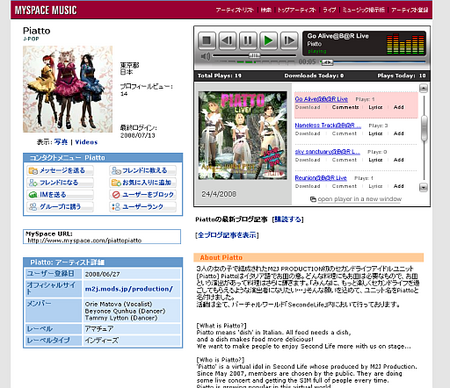Skip to the next track
Image resolution: width=450 pixels, height=388 pixels.
[x=289, y=41]
